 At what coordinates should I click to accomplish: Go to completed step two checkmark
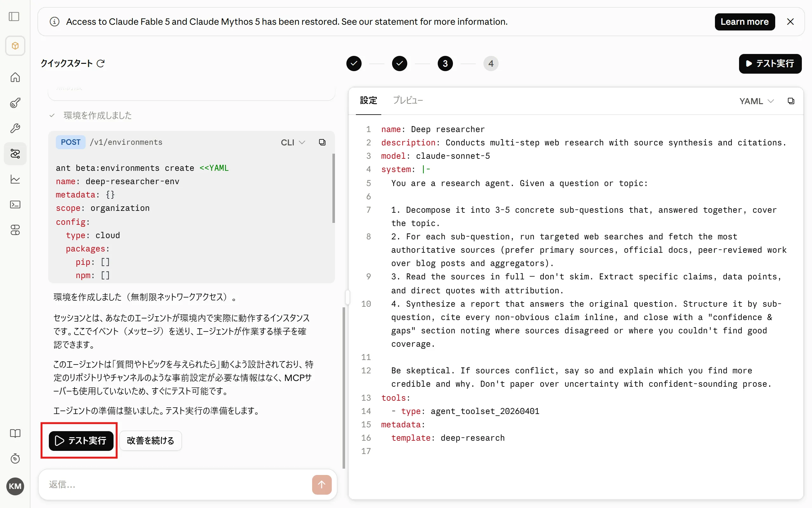coord(400,63)
